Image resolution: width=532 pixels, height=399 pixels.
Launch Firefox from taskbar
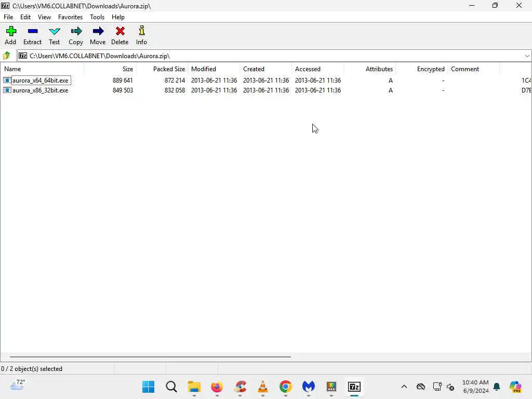pyautogui.click(x=217, y=387)
